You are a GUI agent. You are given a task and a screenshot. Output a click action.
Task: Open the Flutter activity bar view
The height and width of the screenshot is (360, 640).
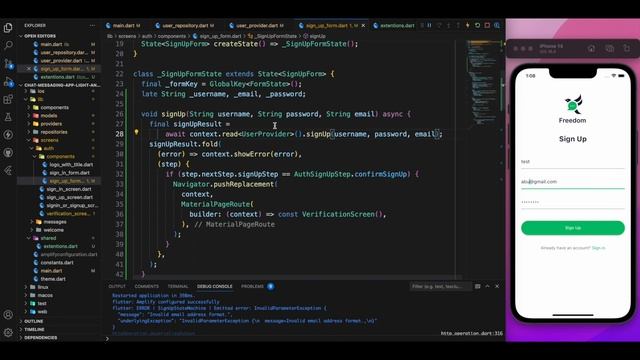pos(8,171)
